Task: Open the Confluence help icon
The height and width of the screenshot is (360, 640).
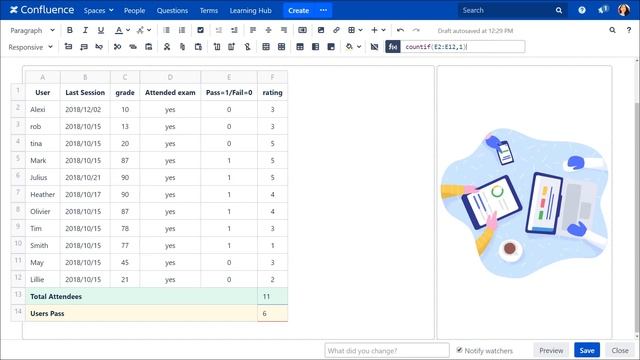Action: [582, 10]
